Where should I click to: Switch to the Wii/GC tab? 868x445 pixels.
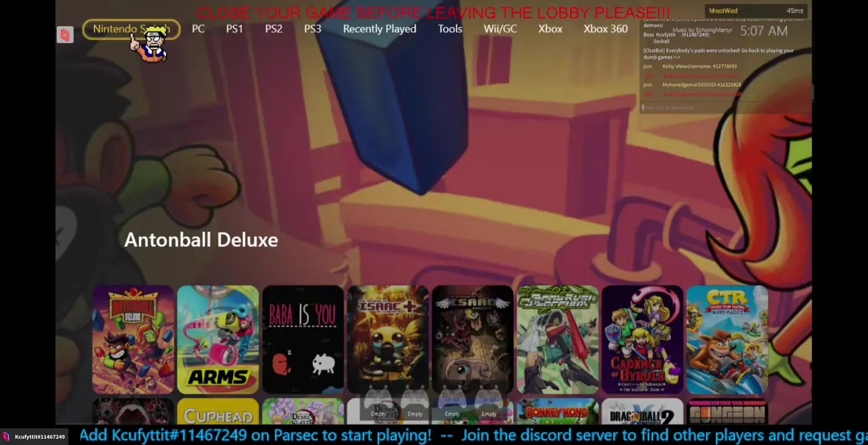click(x=500, y=29)
